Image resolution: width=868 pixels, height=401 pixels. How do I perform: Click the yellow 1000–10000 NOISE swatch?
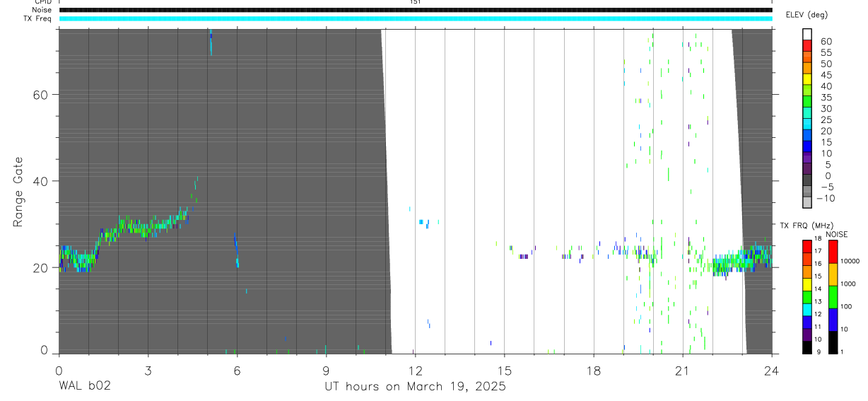tap(833, 274)
